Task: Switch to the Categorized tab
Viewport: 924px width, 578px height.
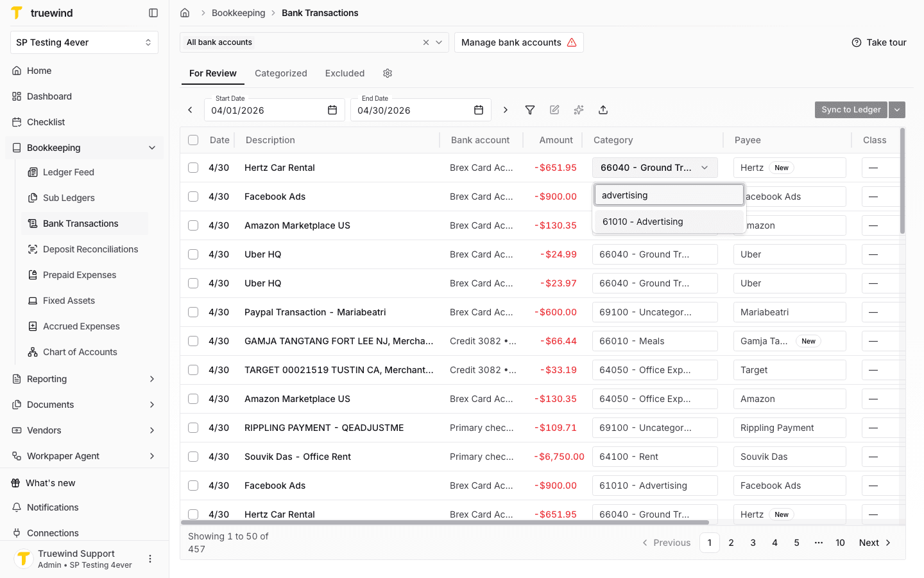Action: click(x=281, y=73)
